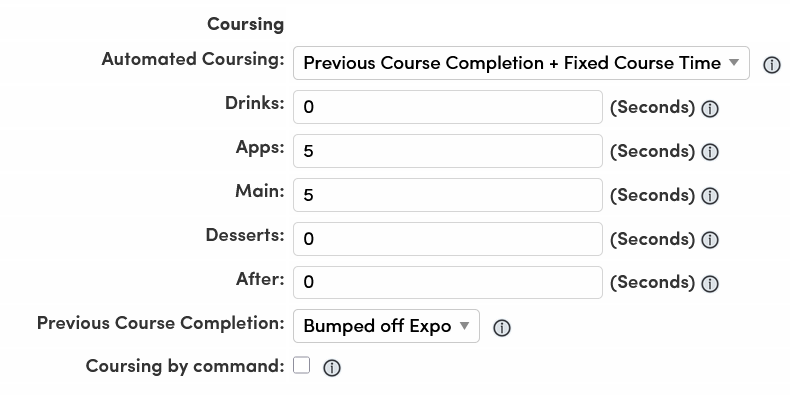Click info icon beside After seconds field
The height and width of the screenshot is (395, 790).
710,284
